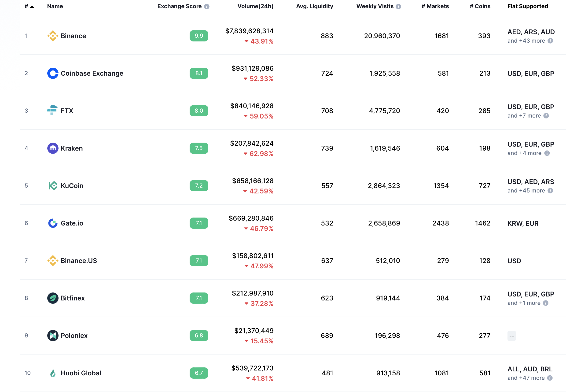
Task: Open the Kraken exchange link
Action: pos(72,148)
